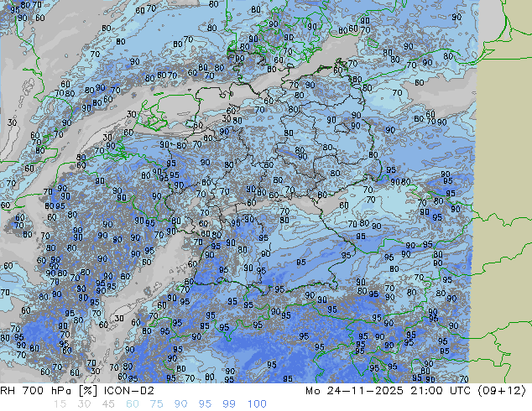
Task: Select the legend value 30 in the color scale
Action: pyautogui.click(x=84, y=404)
